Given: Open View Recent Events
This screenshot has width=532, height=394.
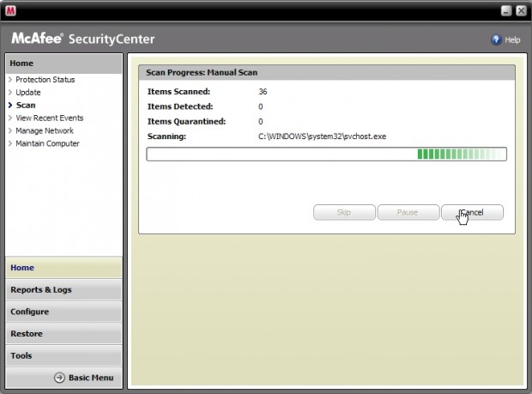Looking at the screenshot, I should [x=50, y=118].
